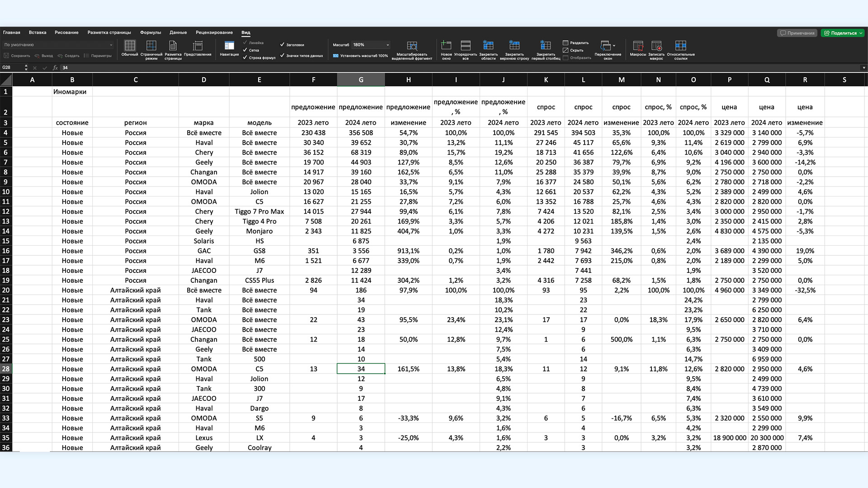The height and width of the screenshot is (488, 868).
Task: Click cell Solaris in column D
Action: click(x=204, y=241)
